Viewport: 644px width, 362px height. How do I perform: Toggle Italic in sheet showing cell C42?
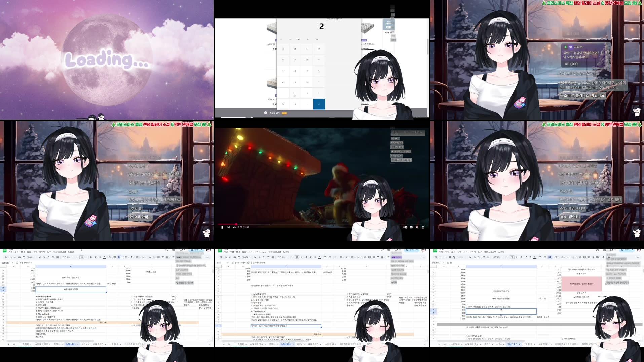311,257
